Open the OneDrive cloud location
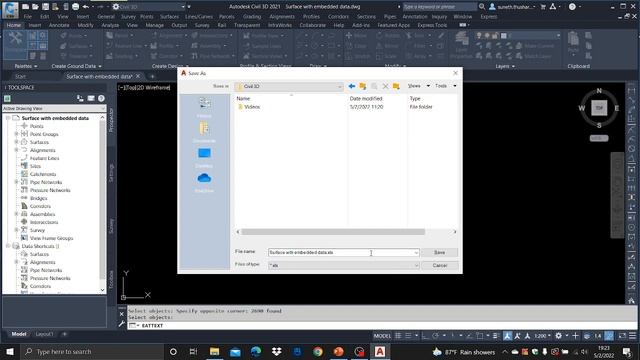 (x=204, y=182)
